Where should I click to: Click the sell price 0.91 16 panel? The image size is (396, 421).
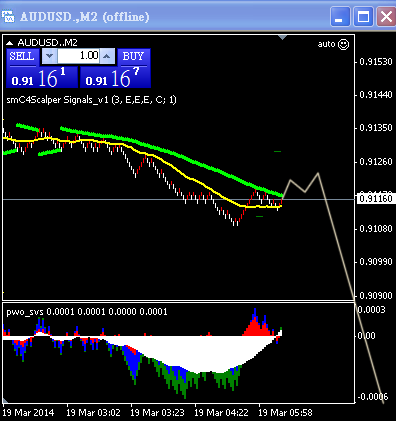pyautogui.click(x=42, y=77)
